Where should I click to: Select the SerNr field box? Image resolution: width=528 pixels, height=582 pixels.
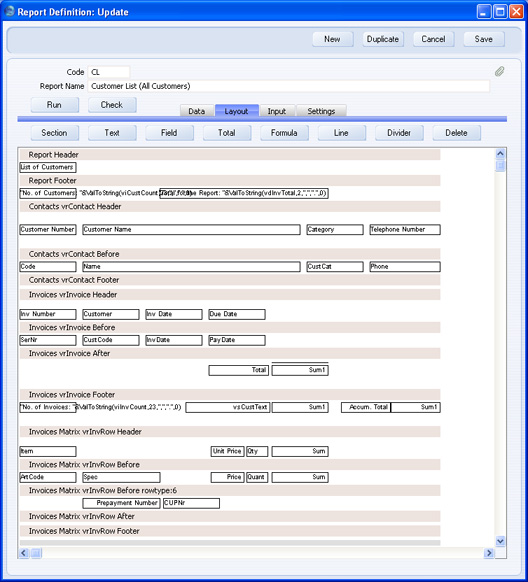pyautogui.click(x=47, y=340)
